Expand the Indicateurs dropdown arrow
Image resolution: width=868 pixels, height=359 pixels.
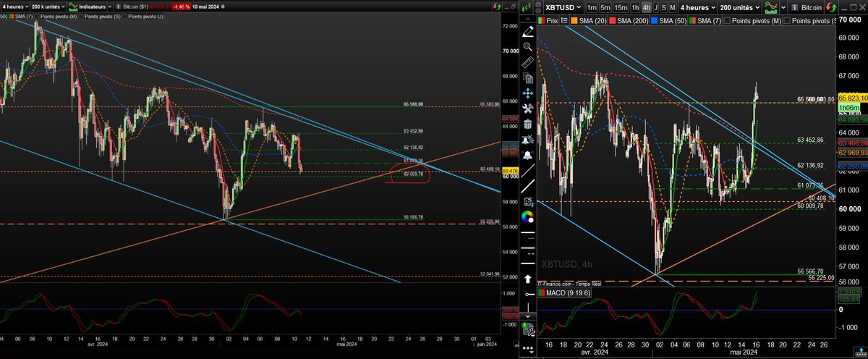[110, 7]
